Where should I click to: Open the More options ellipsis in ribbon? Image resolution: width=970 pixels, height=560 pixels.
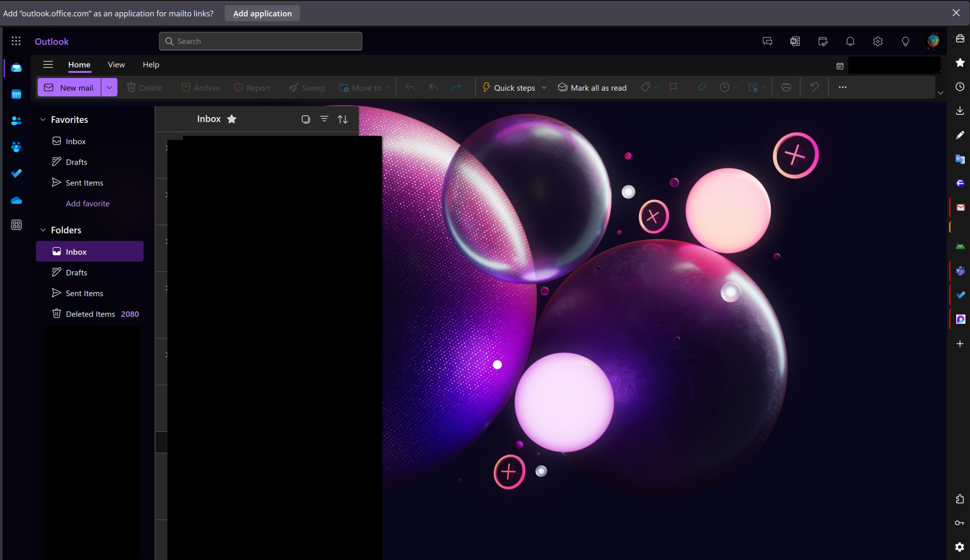[x=842, y=87]
